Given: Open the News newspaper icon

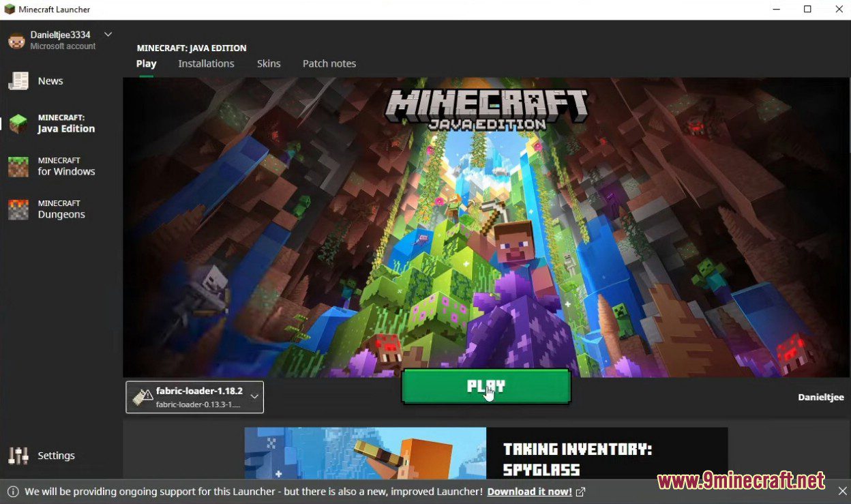Looking at the screenshot, I should click(x=18, y=81).
